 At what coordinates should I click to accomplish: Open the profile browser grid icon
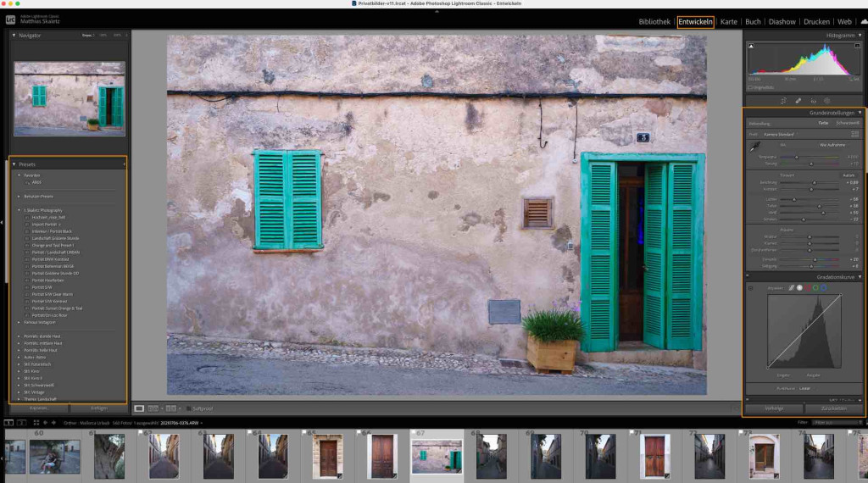pyautogui.click(x=854, y=134)
